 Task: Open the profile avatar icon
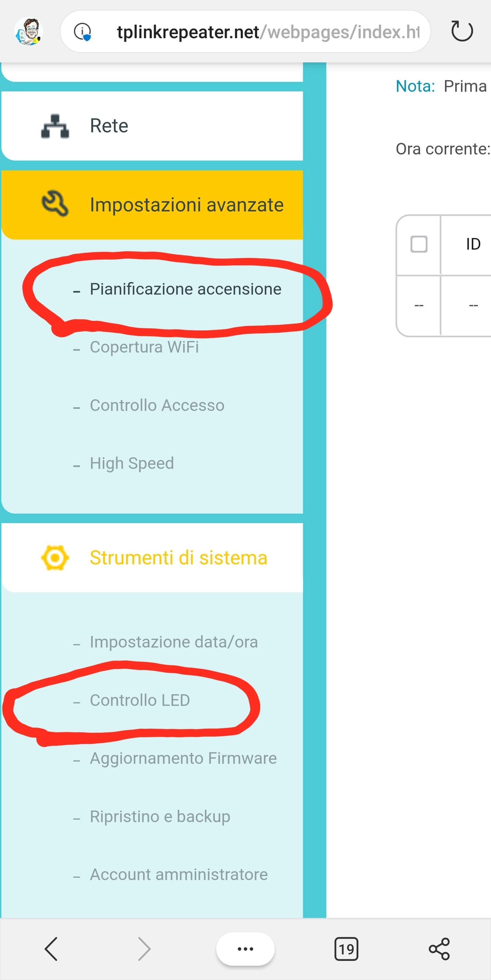[x=29, y=32]
